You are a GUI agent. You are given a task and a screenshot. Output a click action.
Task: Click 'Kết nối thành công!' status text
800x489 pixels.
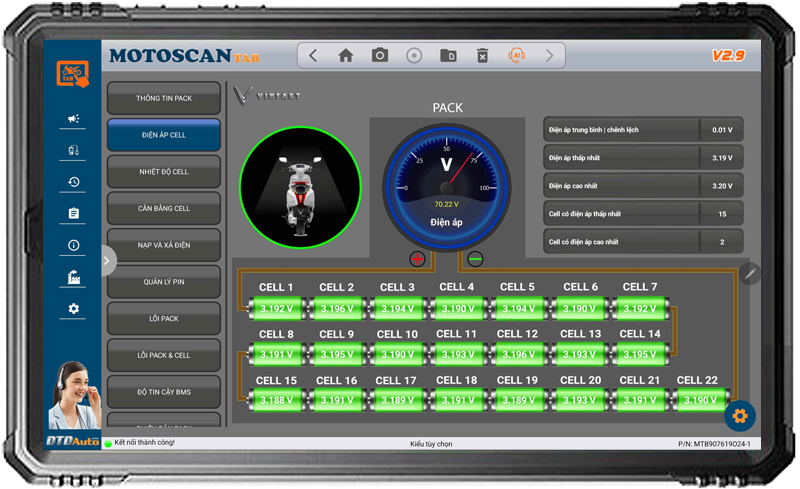pyautogui.click(x=144, y=443)
